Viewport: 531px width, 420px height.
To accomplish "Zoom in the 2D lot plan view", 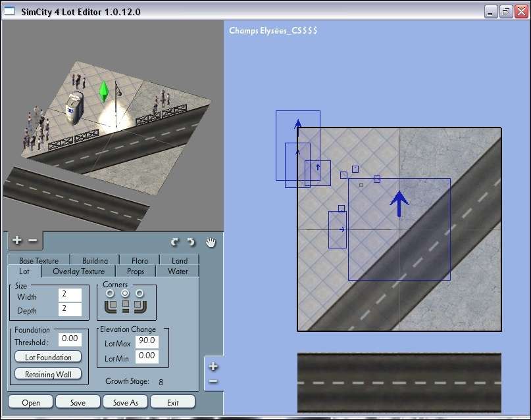I will point(213,366).
